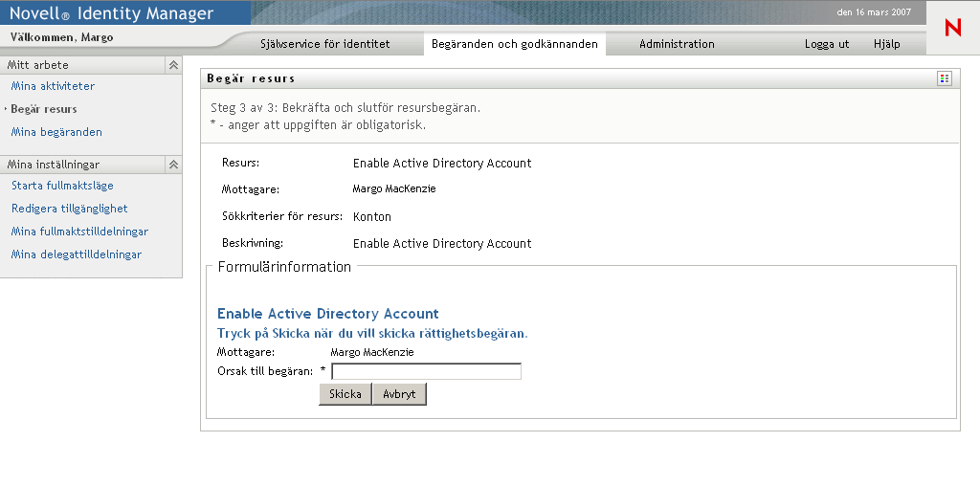View Mina fullmaktstilldelningar
Screen dimensions: 980x486
click(79, 232)
